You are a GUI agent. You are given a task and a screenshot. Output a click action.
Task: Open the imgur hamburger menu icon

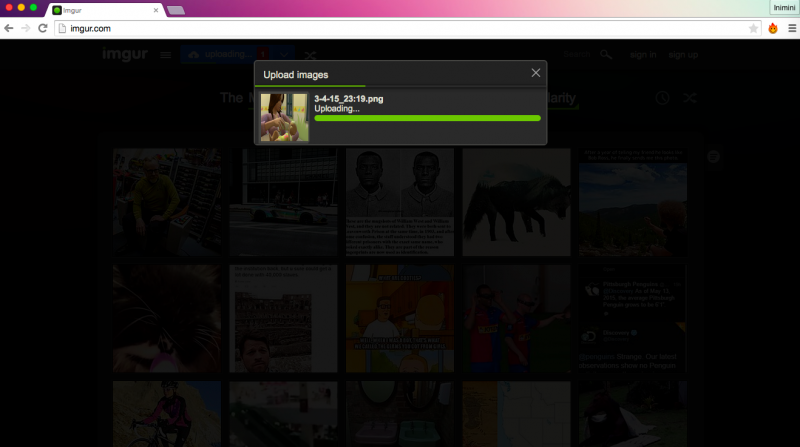click(x=165, y=55)
